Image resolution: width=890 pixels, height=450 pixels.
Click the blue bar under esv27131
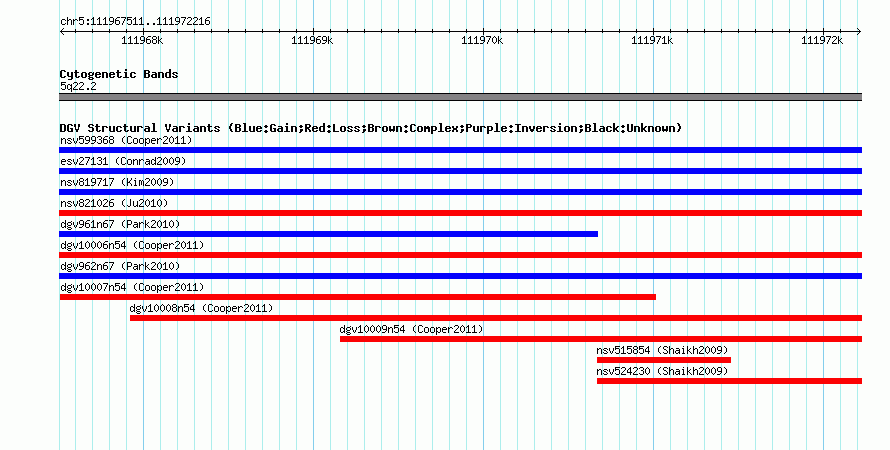[x=460, y=171]
